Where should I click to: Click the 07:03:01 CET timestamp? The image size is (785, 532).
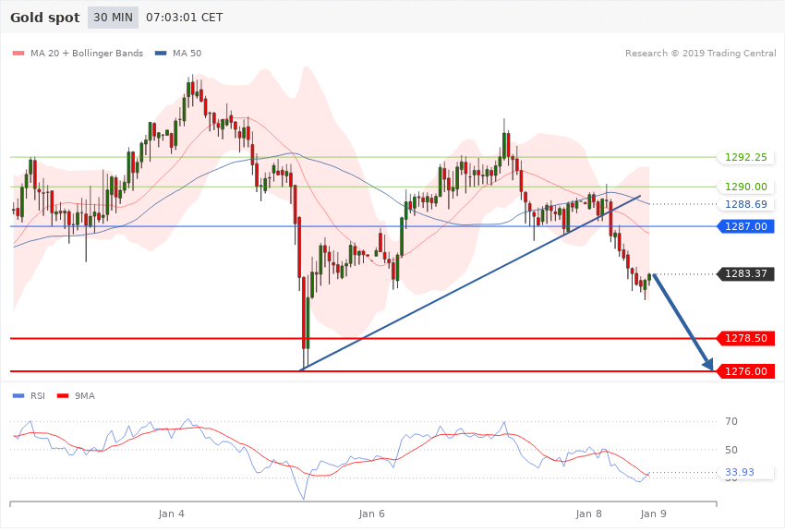[184, 18]
